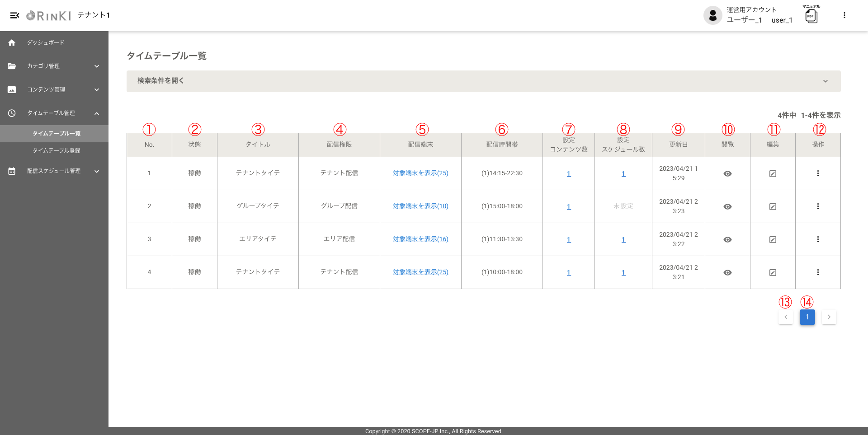The width and height of the screenshot is (868, 435).
Task: Expand the 配信スケジュール管理 sidebar menu
Action: pos(54,171)
